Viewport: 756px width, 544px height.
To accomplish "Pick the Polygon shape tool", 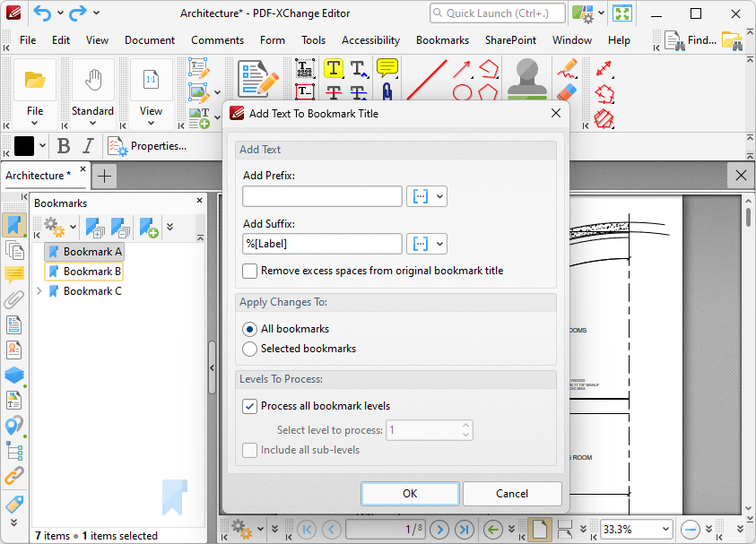I will [x=488, y=92].
